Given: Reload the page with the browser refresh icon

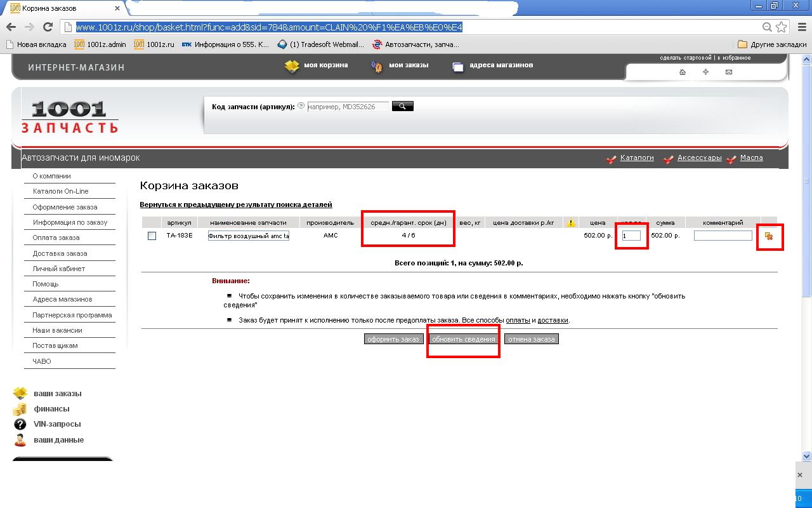Looking at the screenshot, I should tap(48, 27).
